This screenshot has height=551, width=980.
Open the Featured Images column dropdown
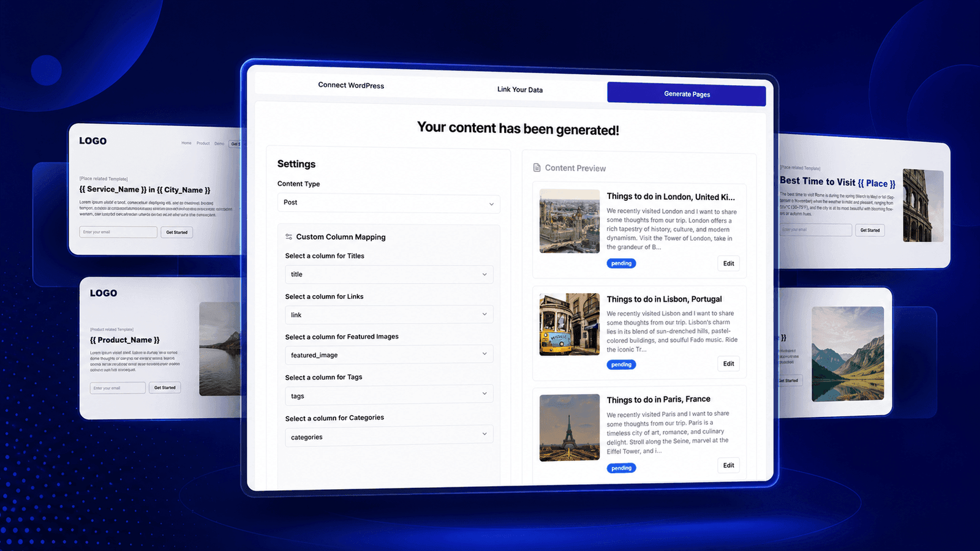[x=389, y=354]
